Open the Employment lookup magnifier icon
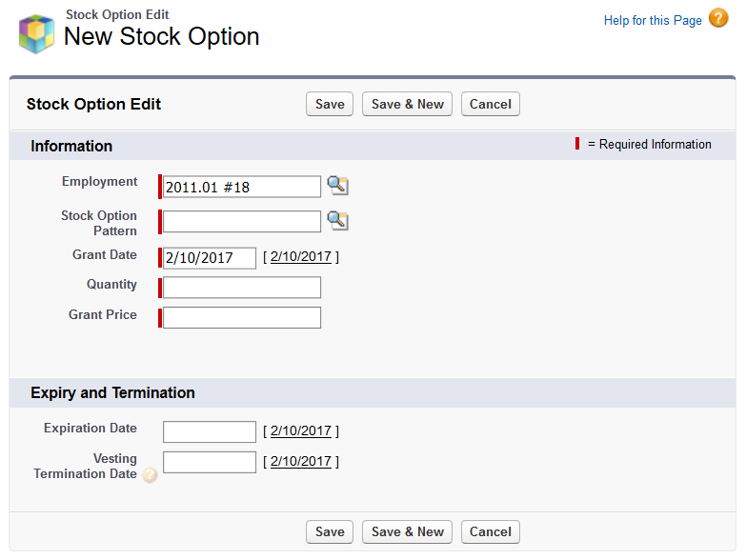746x560 pixels. coord(337,186)
